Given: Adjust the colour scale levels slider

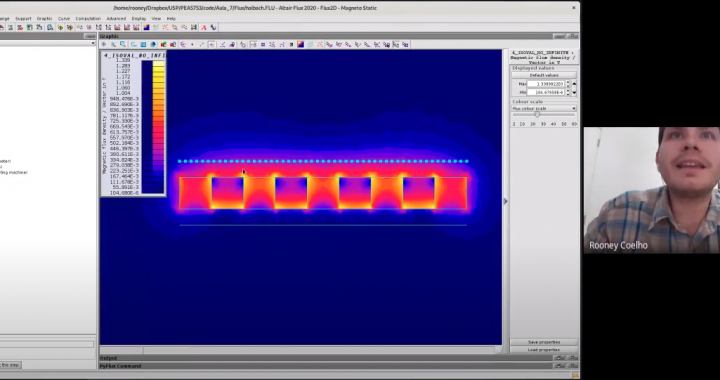Looking at the screenshot, I should pyautogui.click(x=537, y=114).
